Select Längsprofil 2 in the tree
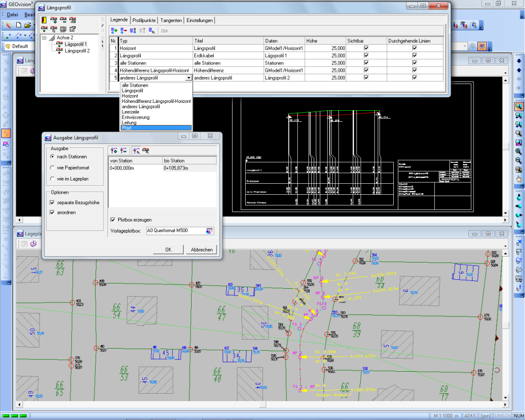Screen dimensions: 525x420 click(x=77, y=51)
